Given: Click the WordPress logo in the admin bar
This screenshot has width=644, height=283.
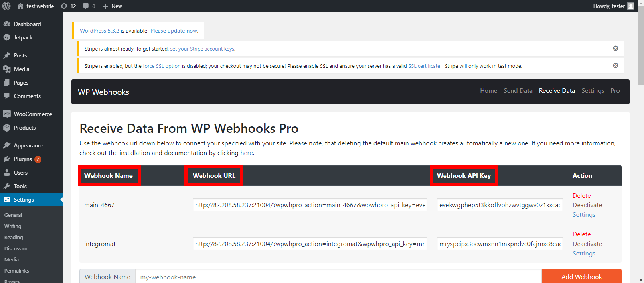Looking at the screenshot, I should 6,6.
